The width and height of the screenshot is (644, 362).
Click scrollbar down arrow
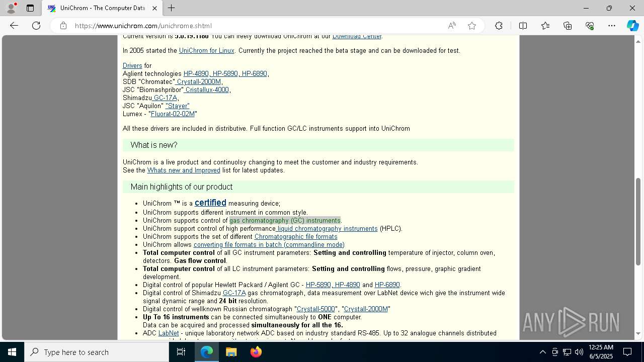(x=638, y=334)
